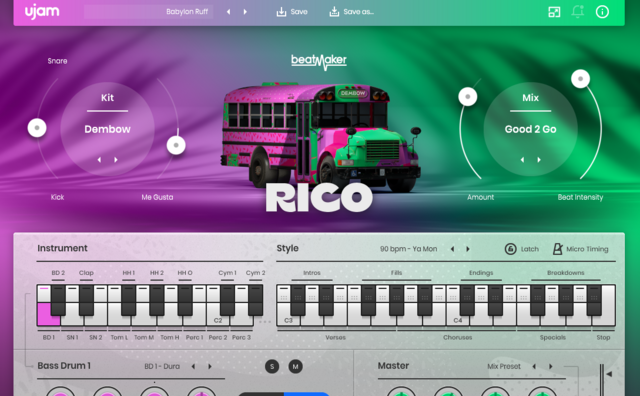Click the Fills style section label
The width and height of the screenshot is (640, 396).
(x=396, y=273)
